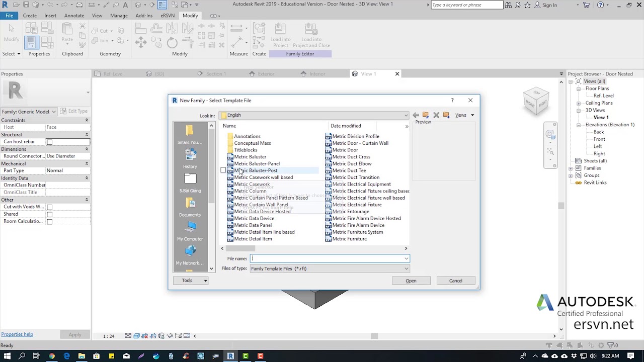The height and width of the screenshot is (362, 644).
Task: Switch to the Insert ribbon tab
Action: pyautogui.click(x=50, y=16)
